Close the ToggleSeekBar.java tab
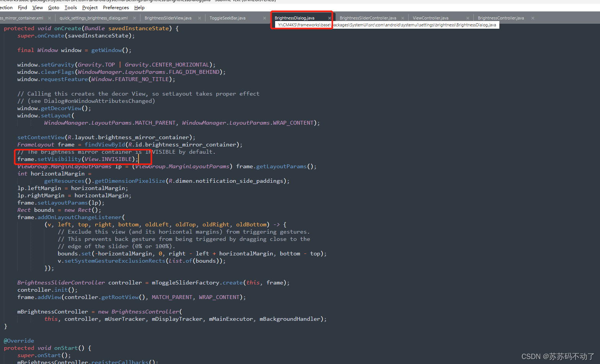Image resolution: width=600 pixels, height=364 pixels. click(x=264, y=18)
